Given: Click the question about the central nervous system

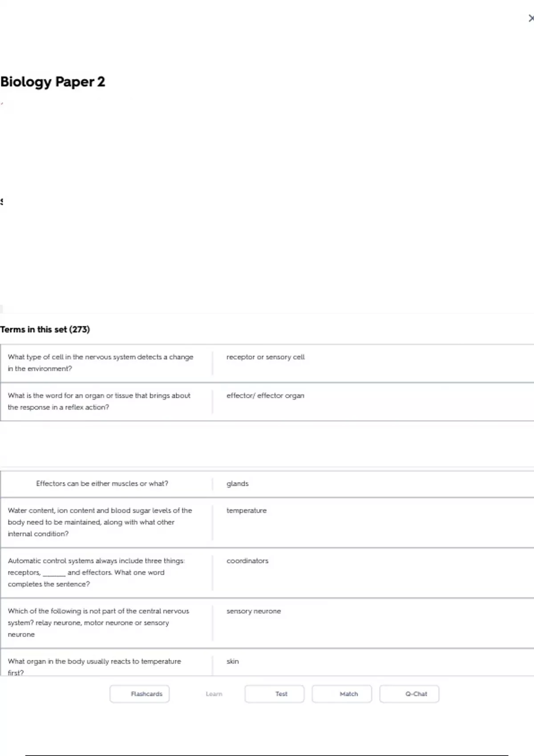Looking at the screenshot, I should tap(98, 623).
